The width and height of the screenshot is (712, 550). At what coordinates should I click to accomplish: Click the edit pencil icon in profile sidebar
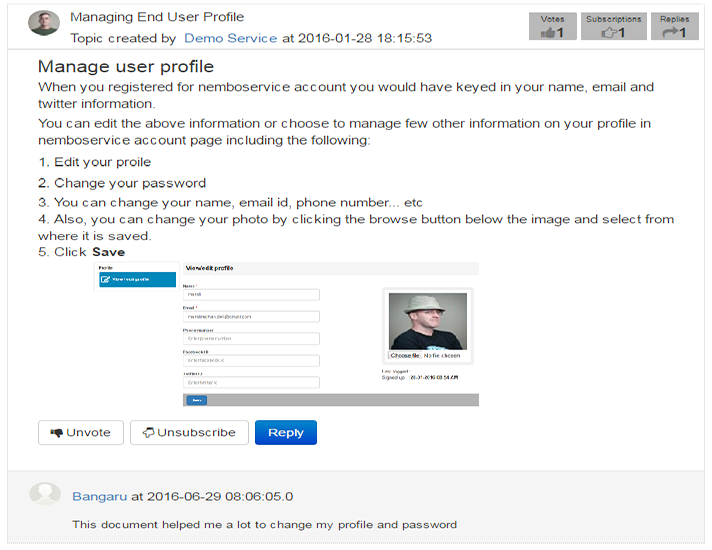[x=105, y=279]
